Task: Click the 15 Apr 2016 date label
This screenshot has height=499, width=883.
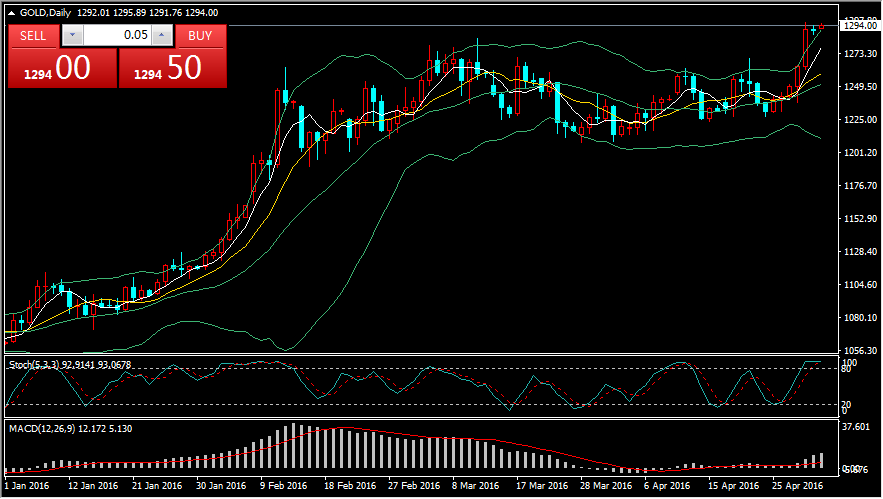Action: (733, 485)
